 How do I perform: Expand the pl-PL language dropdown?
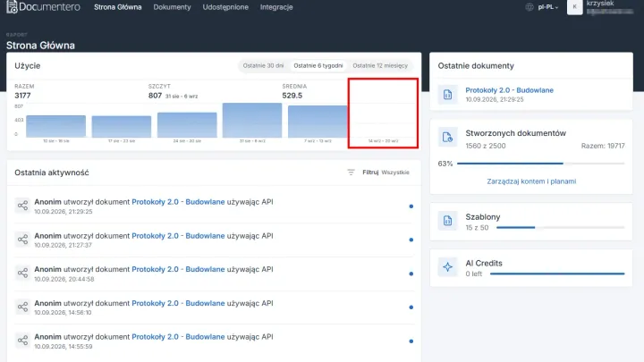548,7
